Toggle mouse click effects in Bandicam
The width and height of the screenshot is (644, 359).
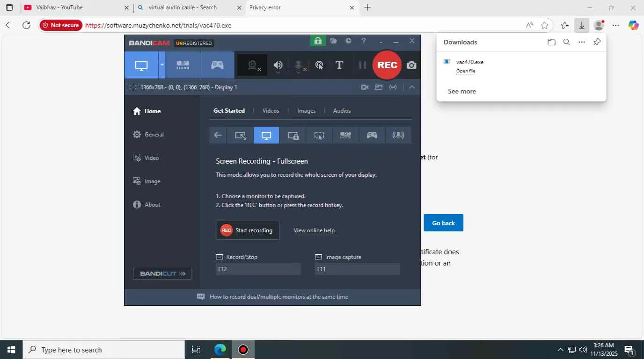(x=319, y=65)
